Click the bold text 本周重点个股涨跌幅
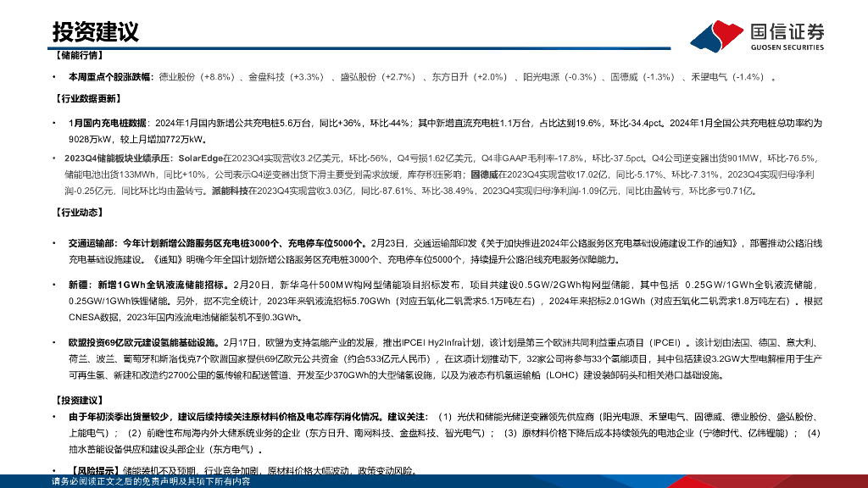 pos(109,77)
